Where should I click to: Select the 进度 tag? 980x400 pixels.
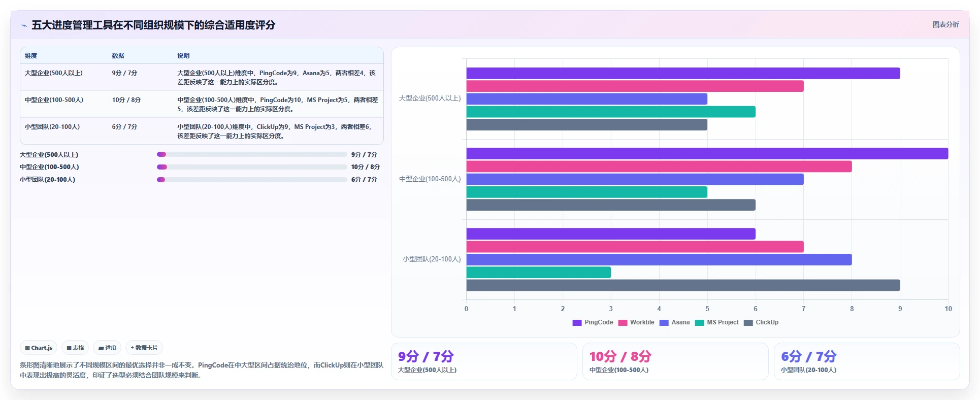pyautogui.click(x=107, y=348)
